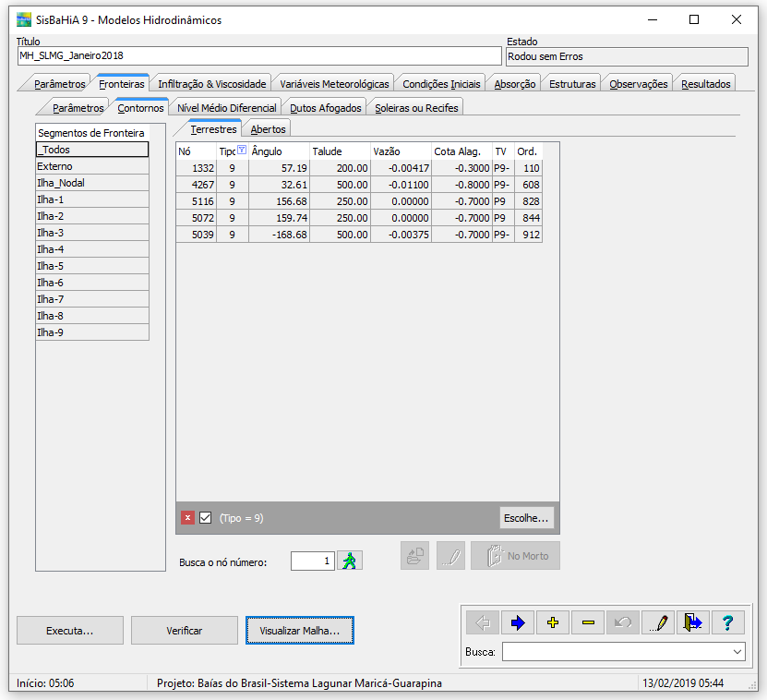Click the Talude cell 200.00
This screenshot has height=700, width=767.
coord(340,168)
